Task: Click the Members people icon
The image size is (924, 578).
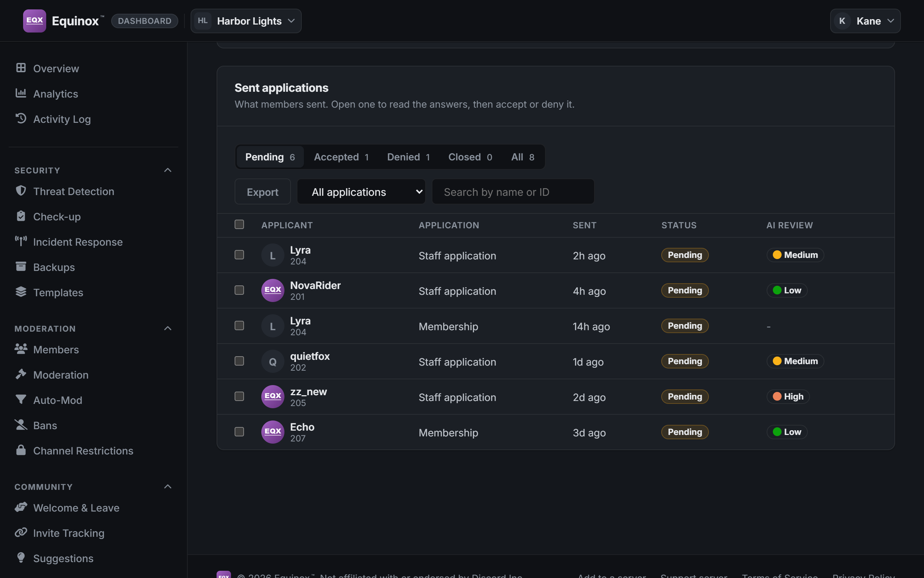Action: (21, 349)
